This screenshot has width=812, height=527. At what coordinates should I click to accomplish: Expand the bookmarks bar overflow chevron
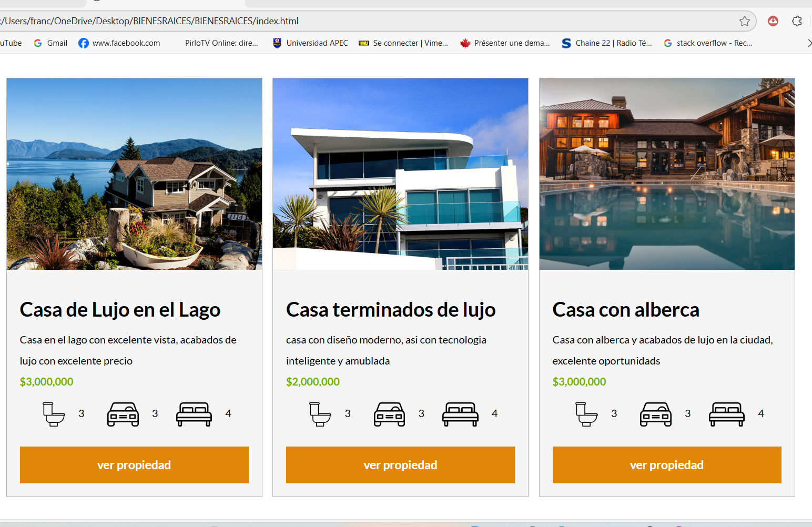pyautogui.click(x=809, y=43)
